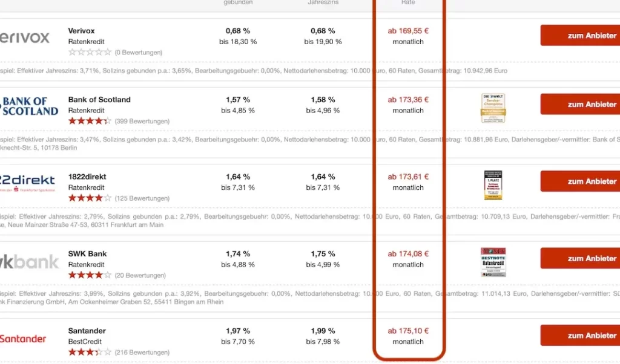Click the Verivox logo
The height and width of the screenshot is (364, 620).
click(25, 37)
